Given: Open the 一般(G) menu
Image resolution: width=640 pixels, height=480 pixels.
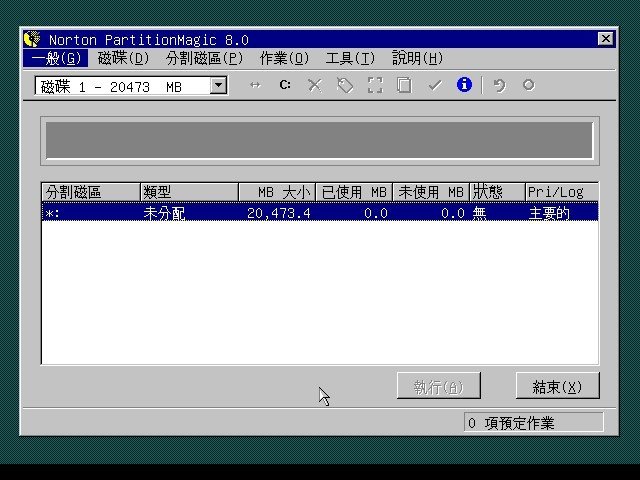Looking at the screenshot, I should click(56, 58).
